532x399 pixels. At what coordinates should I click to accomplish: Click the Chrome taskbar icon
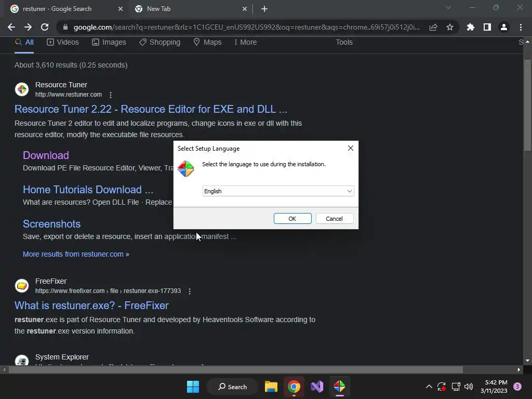(x=294, y=387)
